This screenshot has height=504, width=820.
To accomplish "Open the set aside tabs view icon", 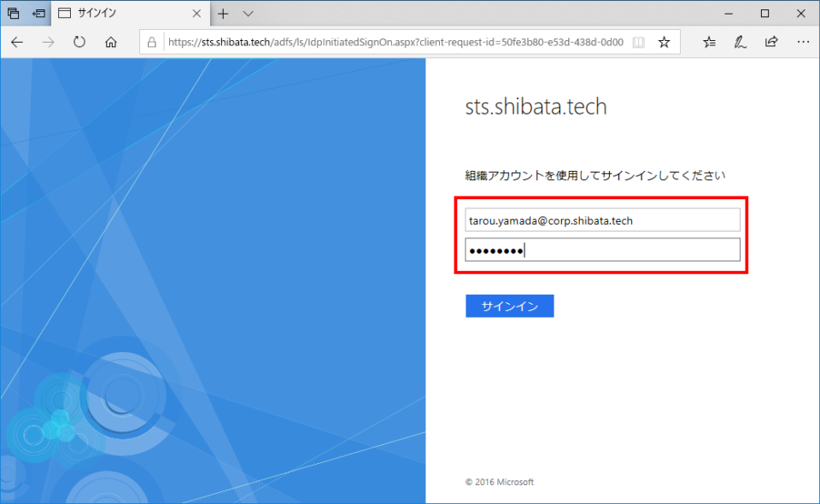I will point(14,14).
